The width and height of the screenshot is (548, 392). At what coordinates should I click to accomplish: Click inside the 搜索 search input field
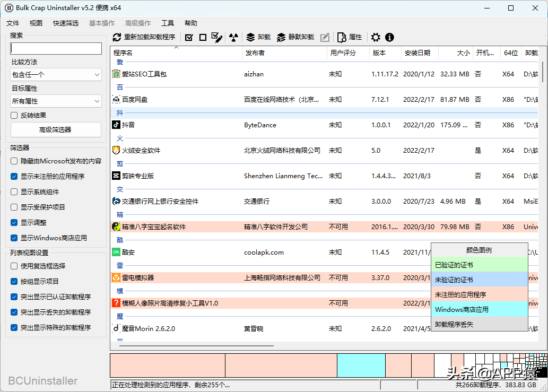pos(55,48)
